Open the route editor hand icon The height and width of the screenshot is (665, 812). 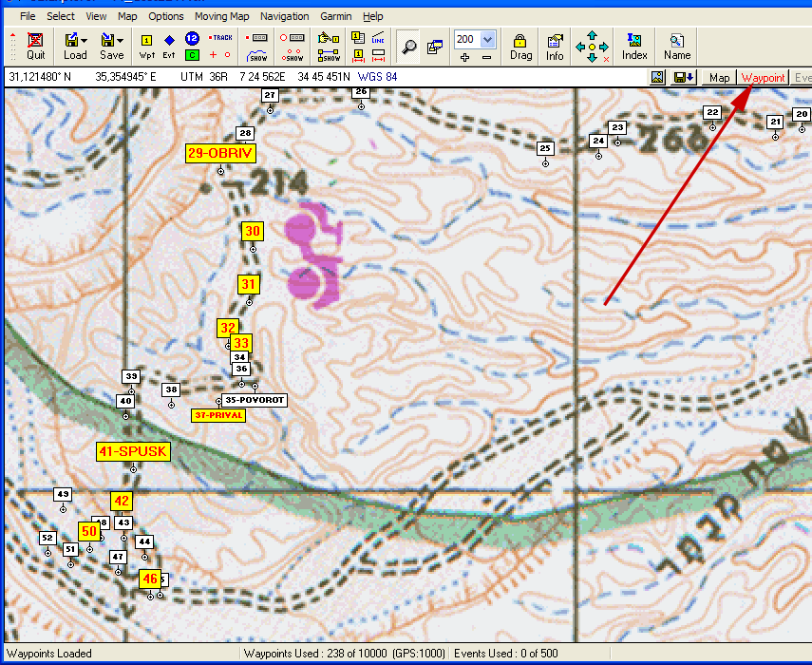coord(329,38)
